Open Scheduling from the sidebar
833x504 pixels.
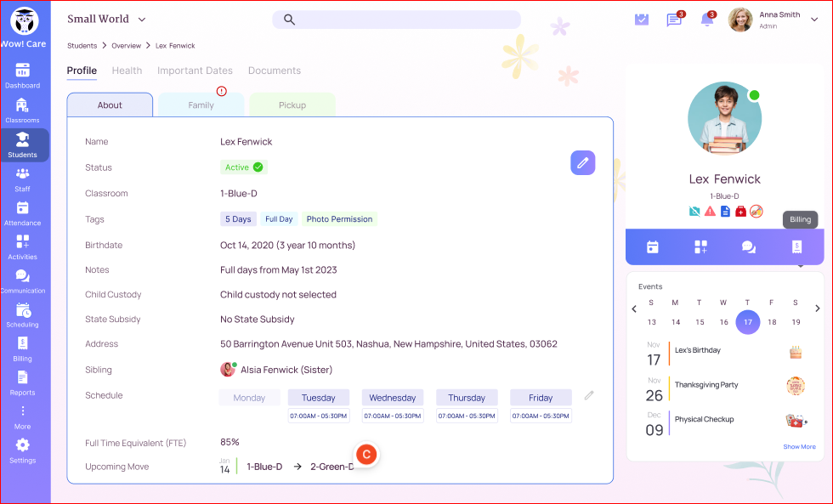[x=23, y=315]
